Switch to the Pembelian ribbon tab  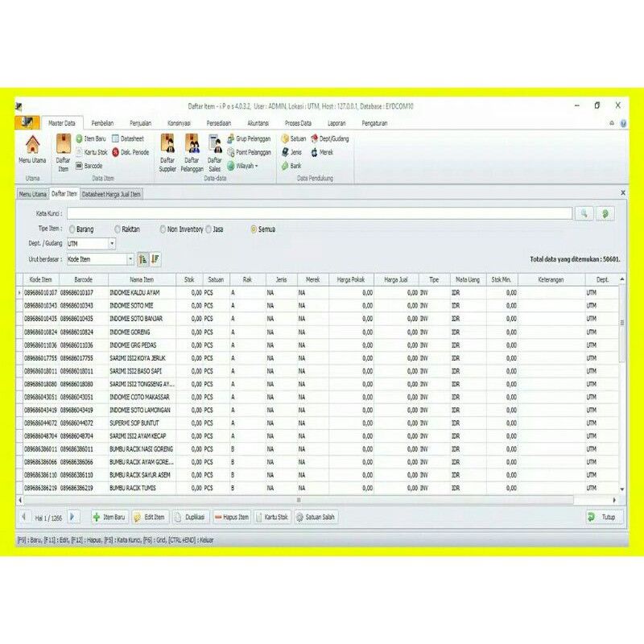102,123
